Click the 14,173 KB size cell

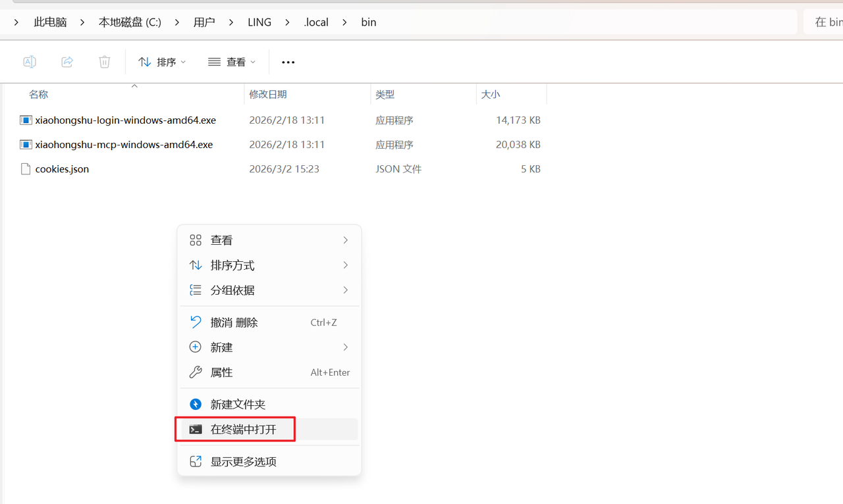(518, 120)
